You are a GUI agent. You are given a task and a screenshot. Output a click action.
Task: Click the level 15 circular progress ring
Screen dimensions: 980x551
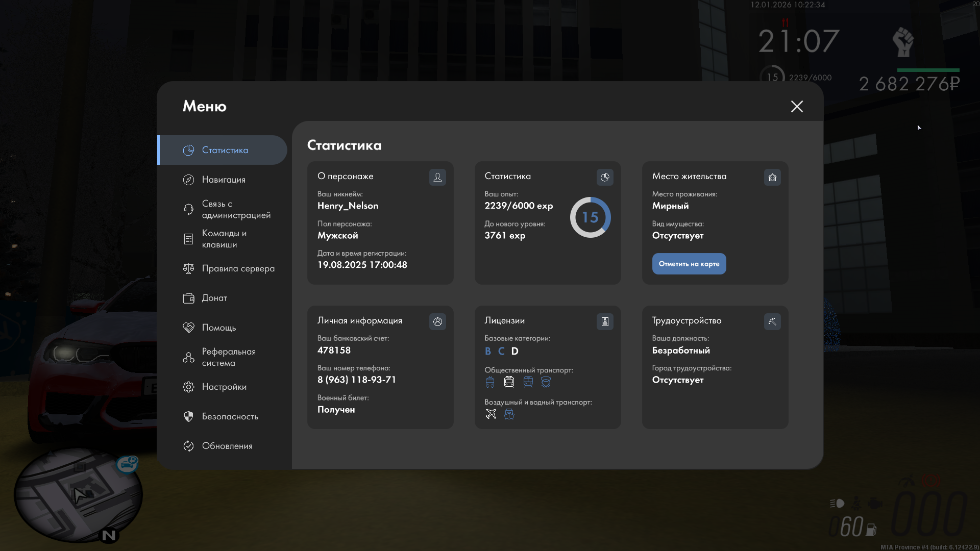coord(590,217)
